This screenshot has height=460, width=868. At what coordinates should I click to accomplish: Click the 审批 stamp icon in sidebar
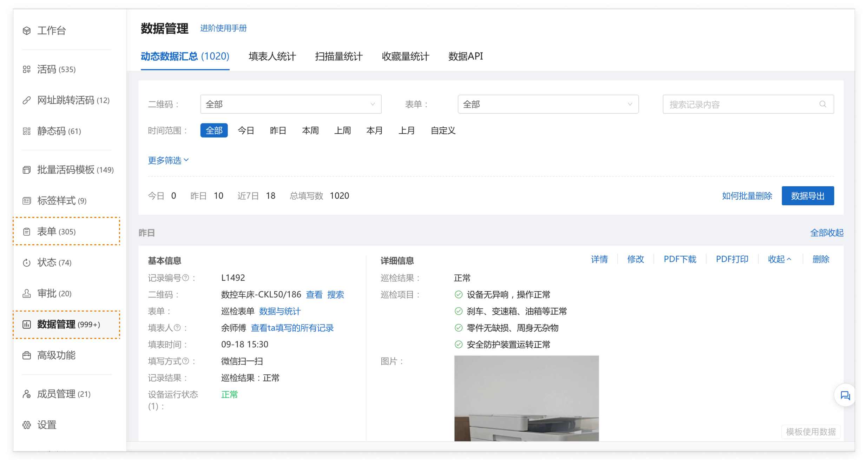point(27,293)
